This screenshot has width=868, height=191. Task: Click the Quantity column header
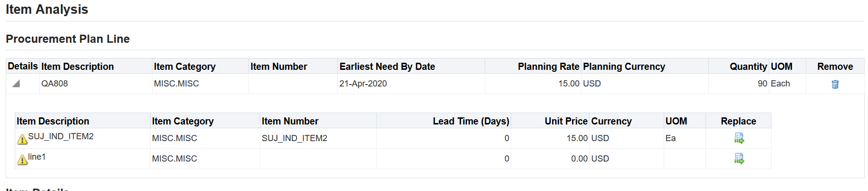748,67
